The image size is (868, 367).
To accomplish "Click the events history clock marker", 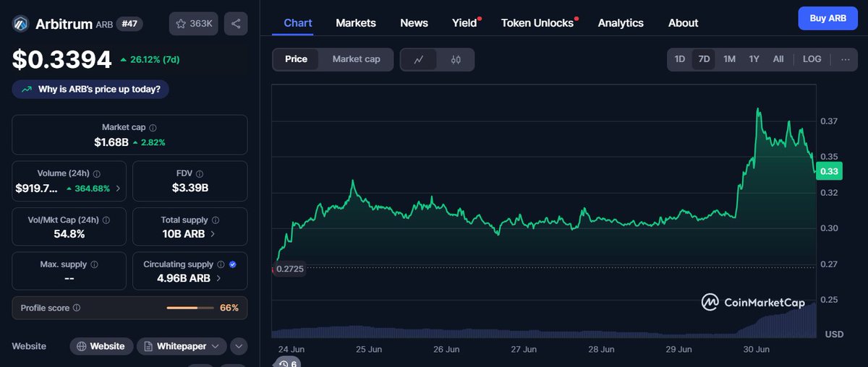I will [x=288, y=363].
